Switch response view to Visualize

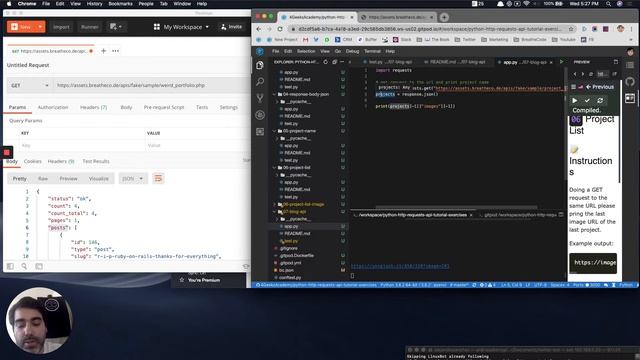(99, 178)
